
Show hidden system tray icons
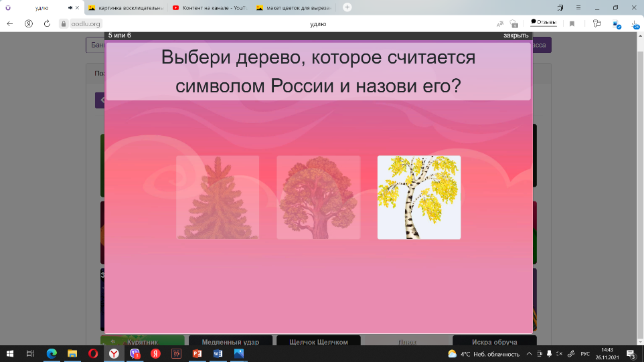pyautogui.click(x=529, y=353)
